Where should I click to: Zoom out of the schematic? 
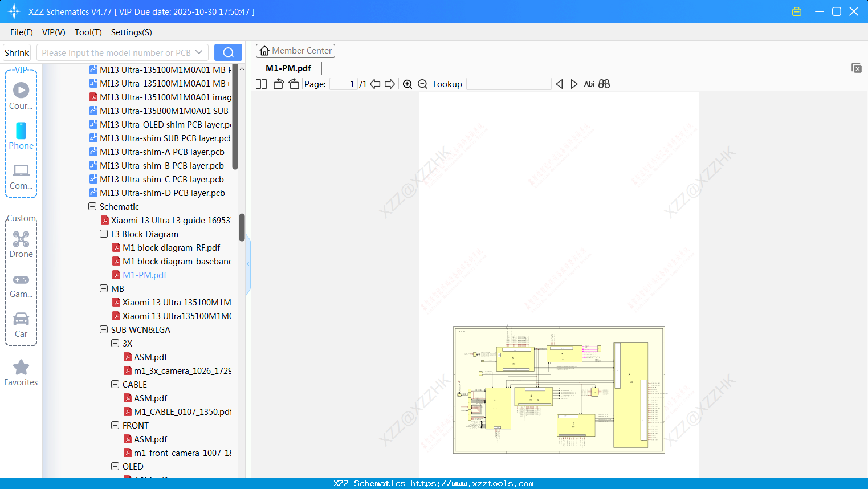[x=422, y=84]
